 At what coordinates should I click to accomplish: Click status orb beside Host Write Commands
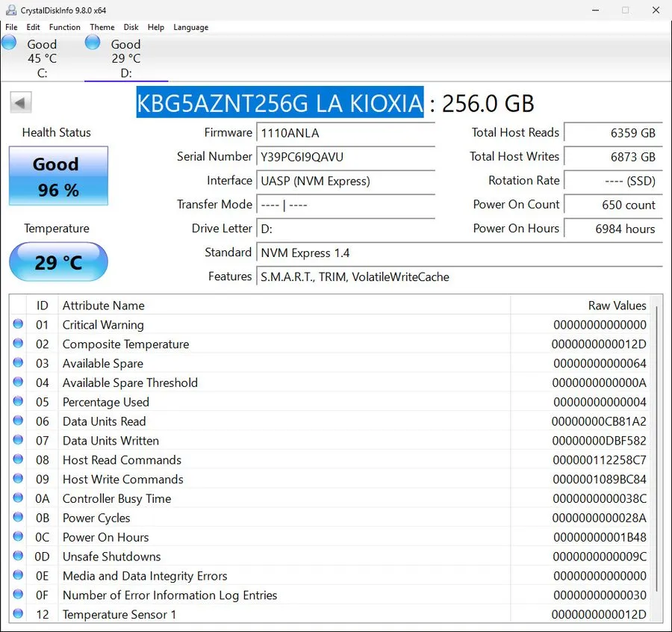tap(18, 478)
